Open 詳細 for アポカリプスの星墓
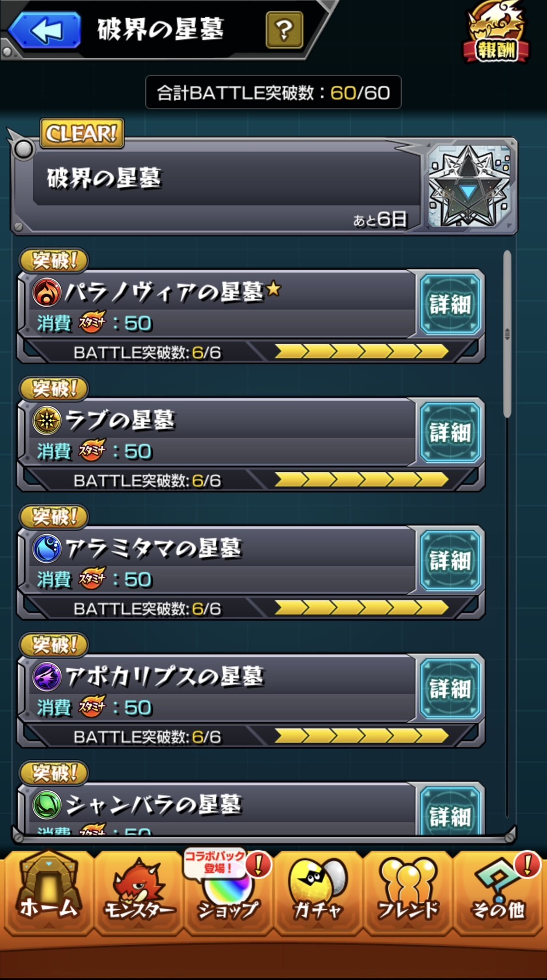Viewport: 547px width, 980px height. click(x=450, y=689)
